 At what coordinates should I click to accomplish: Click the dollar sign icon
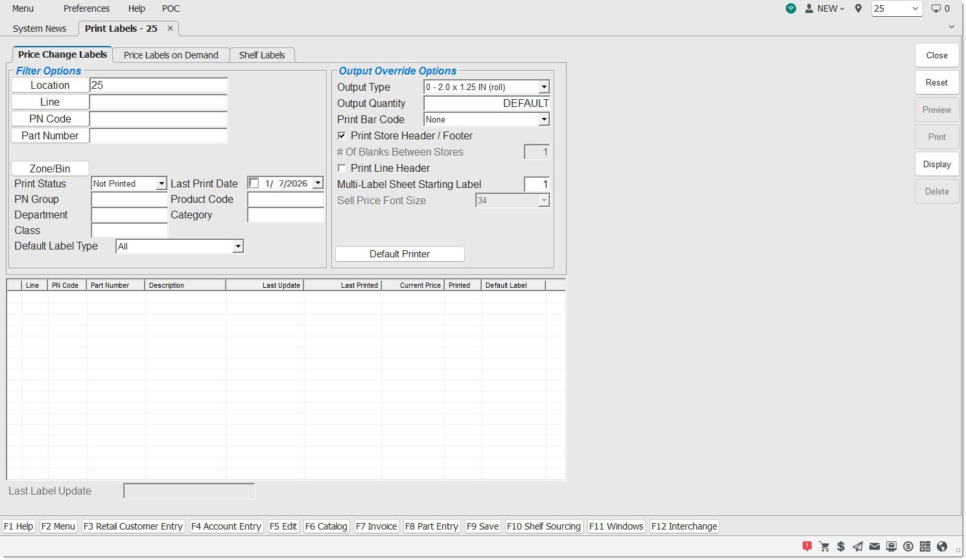pos(841,546)
